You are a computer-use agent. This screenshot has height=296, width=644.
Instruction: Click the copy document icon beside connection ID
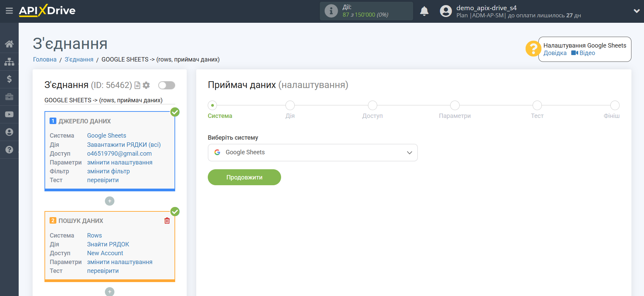click(137, 85)
